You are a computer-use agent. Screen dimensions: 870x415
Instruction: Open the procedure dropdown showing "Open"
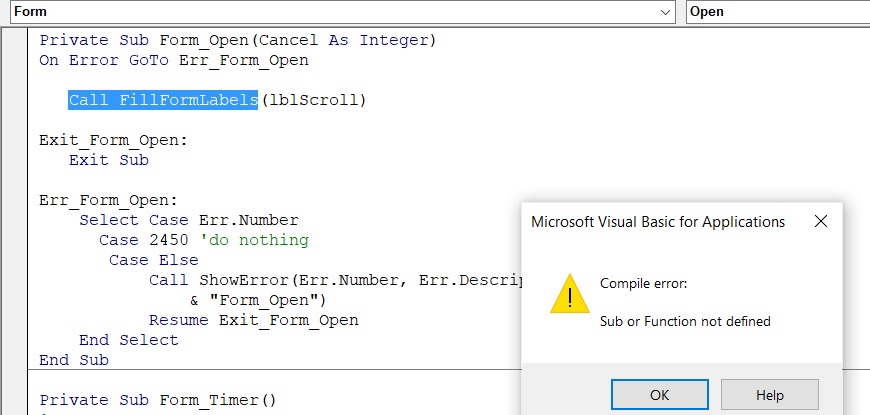[778, 12]
